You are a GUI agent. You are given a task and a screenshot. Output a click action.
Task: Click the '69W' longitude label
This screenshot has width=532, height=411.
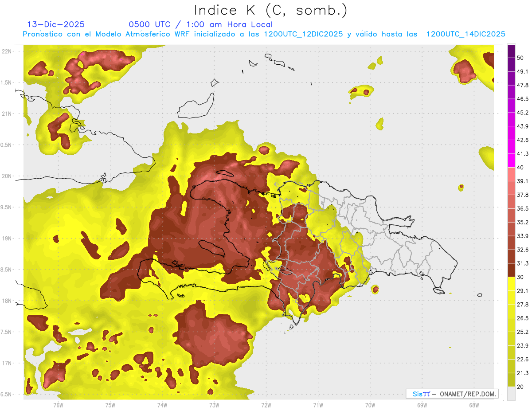(422, 404)
